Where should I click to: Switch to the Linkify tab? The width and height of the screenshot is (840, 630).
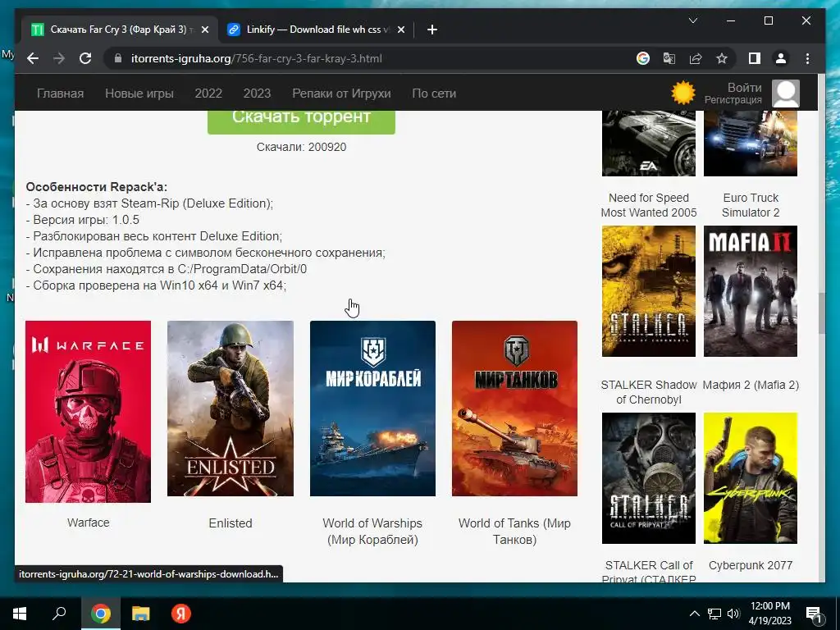point(316,30)
